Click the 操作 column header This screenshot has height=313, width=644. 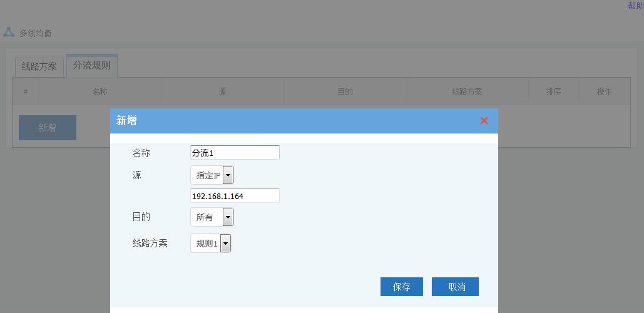tap(604, 91)
